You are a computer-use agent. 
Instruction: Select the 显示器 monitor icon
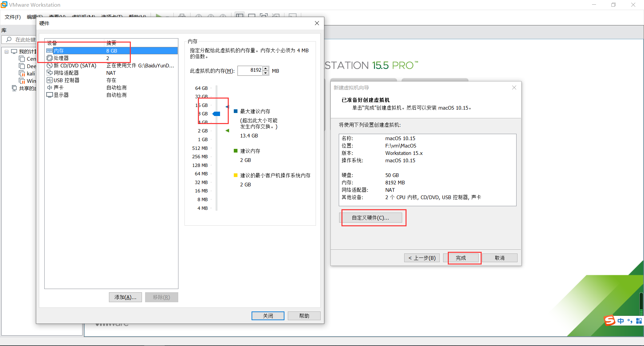click(x=50, y=95)
